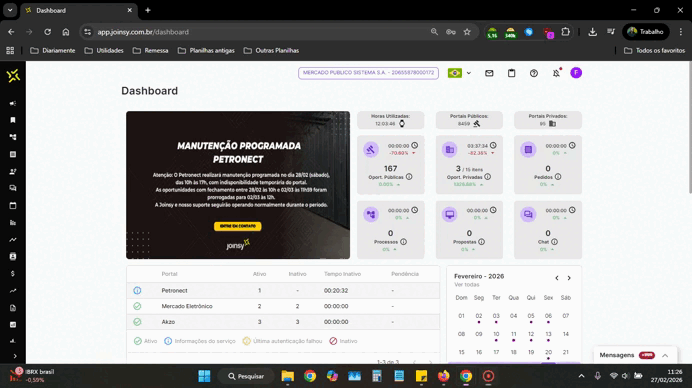The height and width of the screenshot is (388, 692).
Task: Expand the Brazil flag language dropdown
Action: point(459,73)
